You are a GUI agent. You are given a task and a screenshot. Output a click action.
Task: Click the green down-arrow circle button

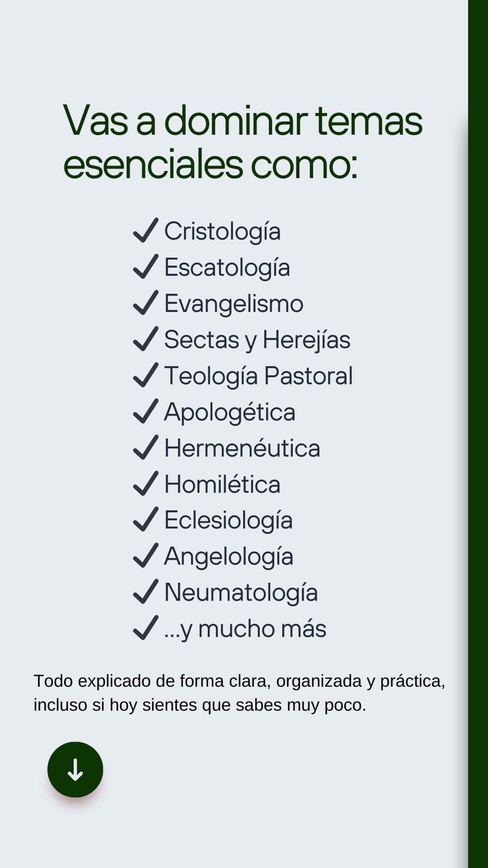[x=75, y=770]
